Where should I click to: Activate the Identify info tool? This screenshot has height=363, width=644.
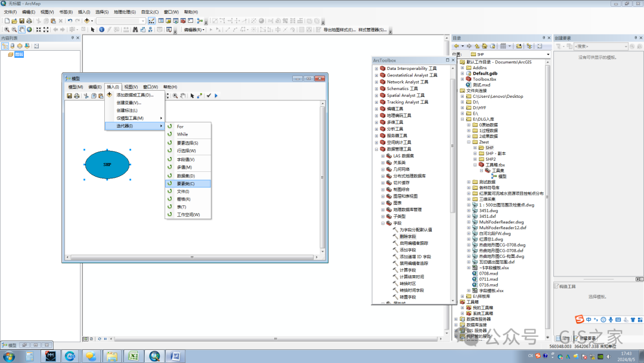[101, 30]
